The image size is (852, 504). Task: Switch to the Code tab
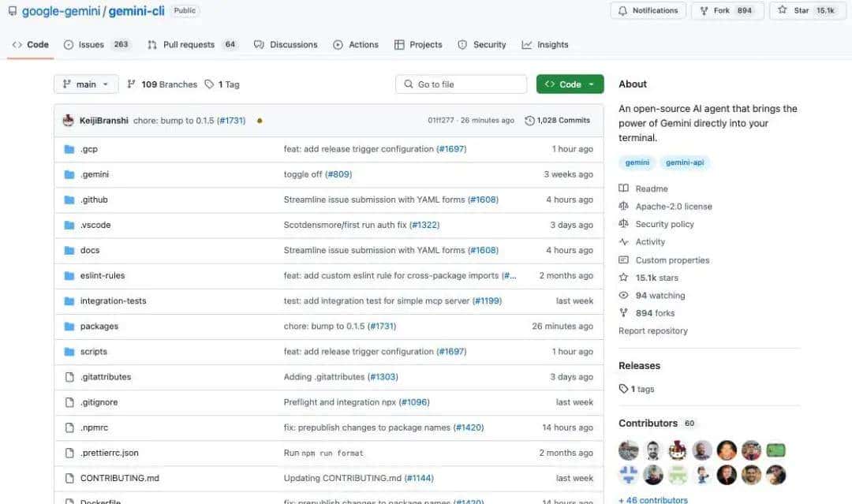tap(31, 44)
